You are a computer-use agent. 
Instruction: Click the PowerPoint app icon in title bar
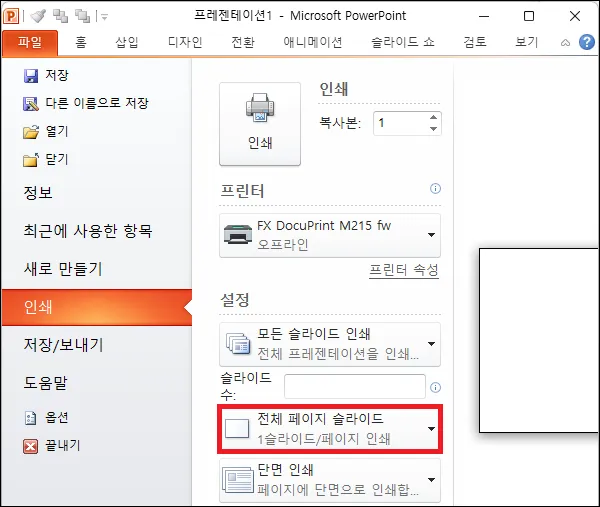[11, 16]
